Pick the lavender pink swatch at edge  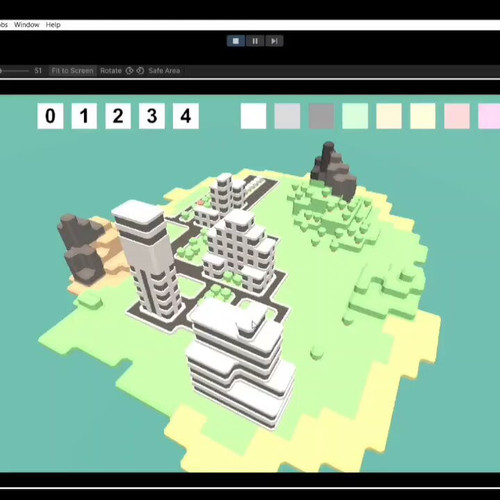click(x=489, y=116)
